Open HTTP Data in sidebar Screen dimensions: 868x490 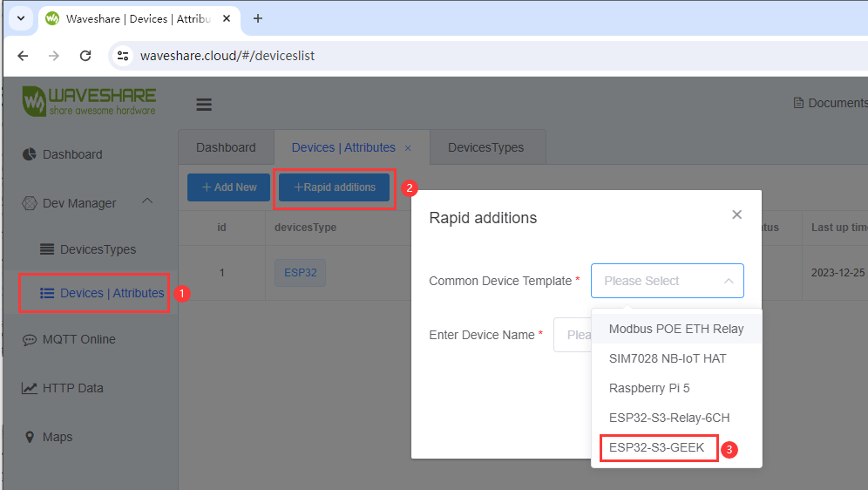(x=74, y=388)
